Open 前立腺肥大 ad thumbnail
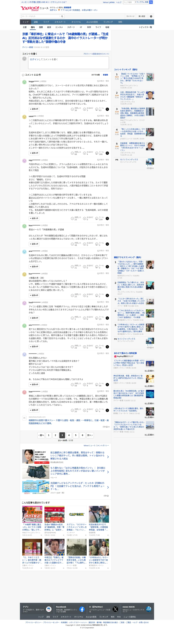Viewport: 174px width, 644px height. tap(36, 456)
